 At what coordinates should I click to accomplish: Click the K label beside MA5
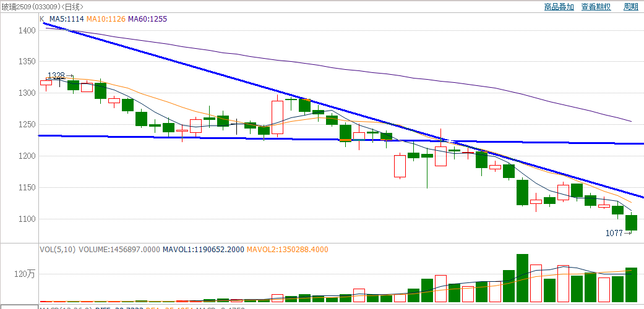pos(42,19)
